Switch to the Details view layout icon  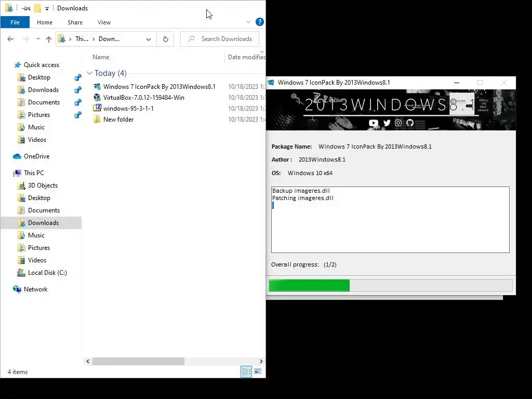point(246,372)
